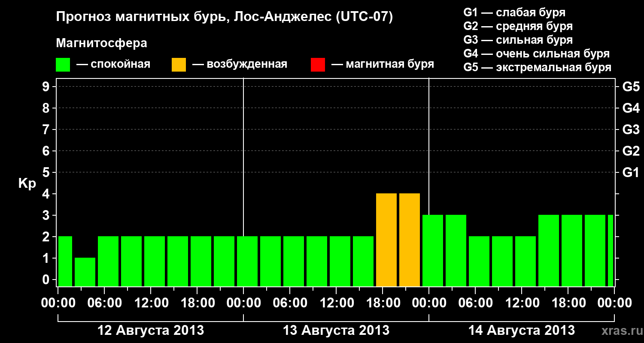
Task: Select the chart title 'Прогноз магнитных бурь, Лос-Анджелес (UTC-07)'
Action: [x=225, y=17]
